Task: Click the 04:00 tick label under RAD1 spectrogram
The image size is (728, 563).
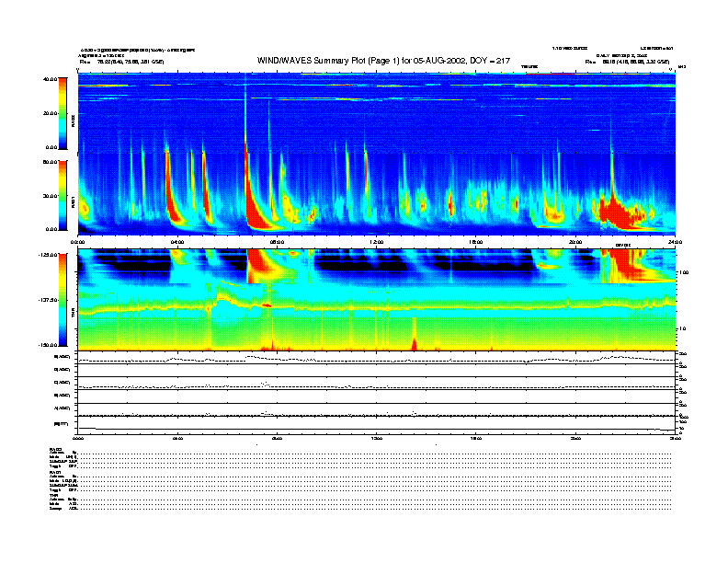Action: coord(177,242)
